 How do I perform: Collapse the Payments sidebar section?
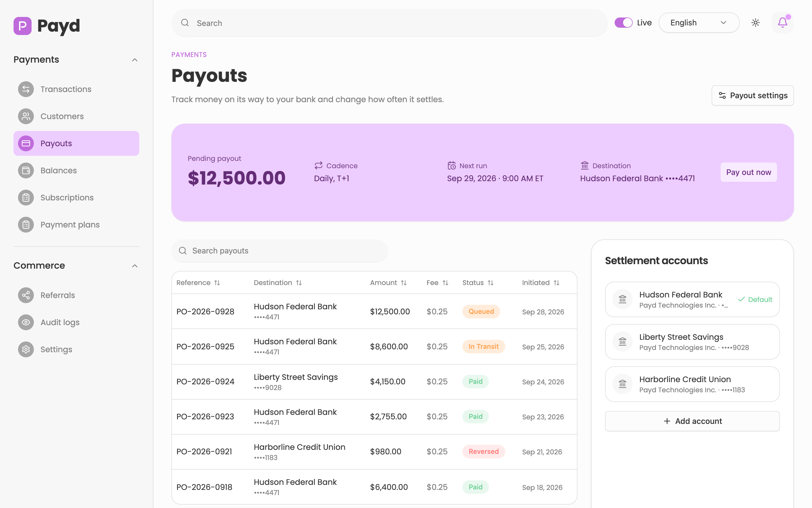76,60
